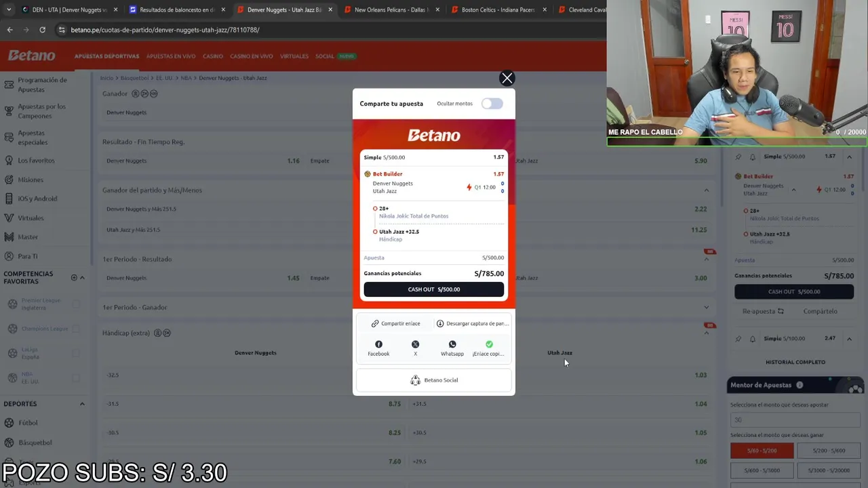868x488 pixels.
Task: Expand 1er Periodo - Ganador market
Action: coord(706,308)
